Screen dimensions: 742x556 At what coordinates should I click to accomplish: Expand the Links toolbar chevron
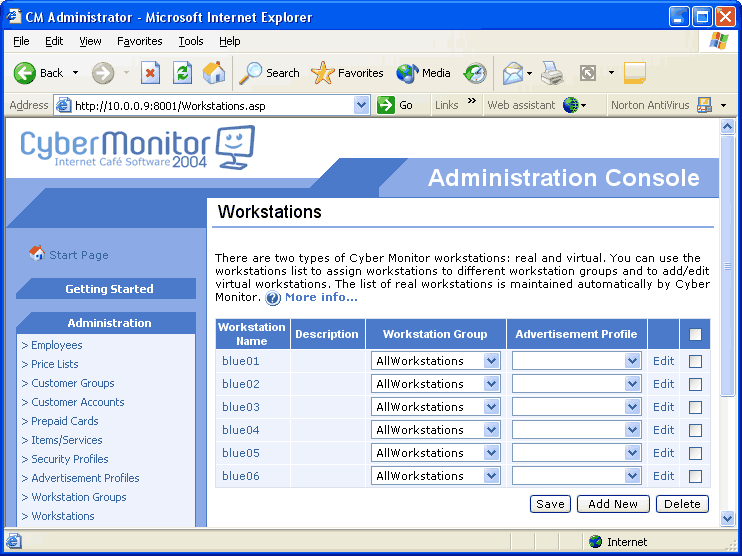[x=471, y=100]
